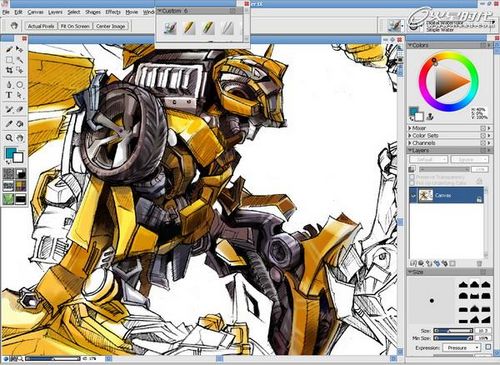The width and height of the screenshot is (500, 365).
Task: Open the Expression Pressure dropdown
Action: click(x=461, y=348)
